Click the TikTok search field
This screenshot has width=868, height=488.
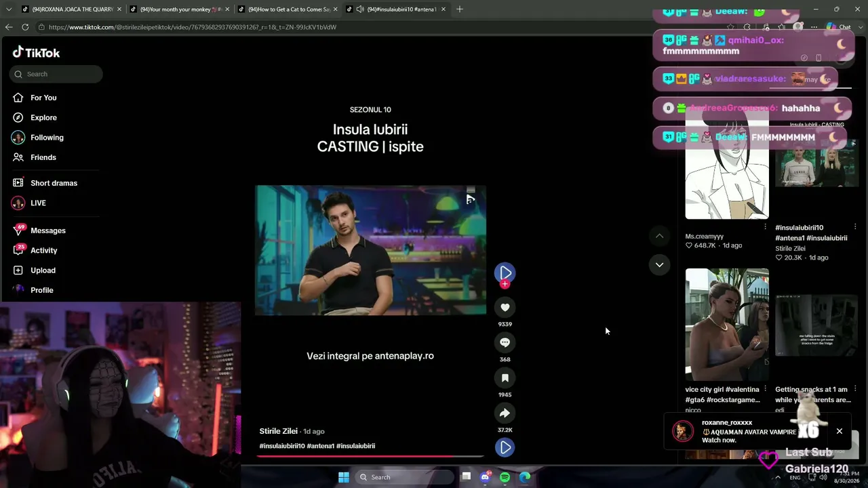(56, 74)
